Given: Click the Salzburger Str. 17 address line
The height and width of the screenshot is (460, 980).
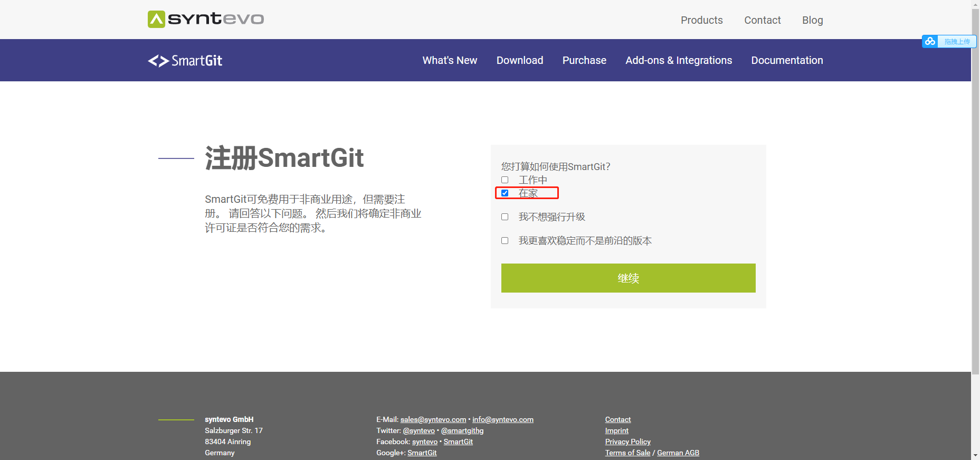Looking at the screenshot, I should pos(234,430).
